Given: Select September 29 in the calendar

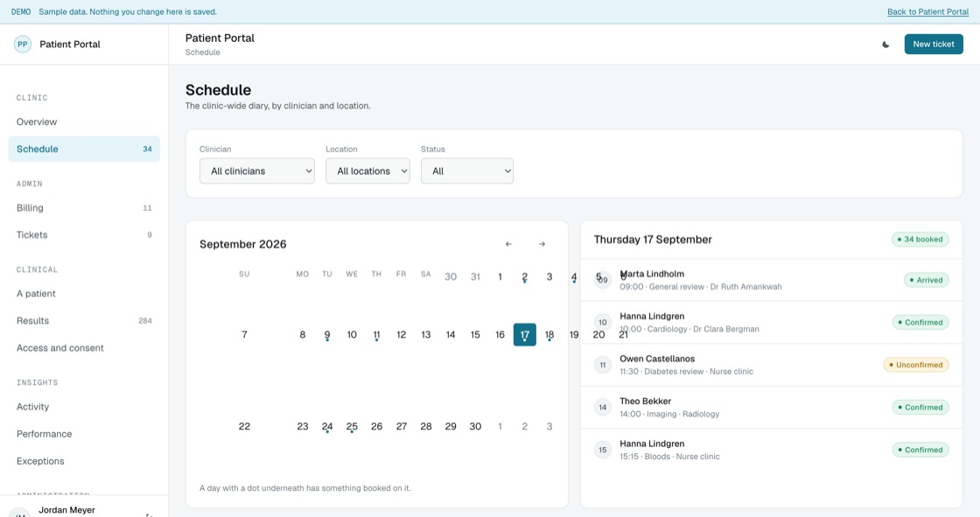Looking at the screenshot, I should click(451, 426).
